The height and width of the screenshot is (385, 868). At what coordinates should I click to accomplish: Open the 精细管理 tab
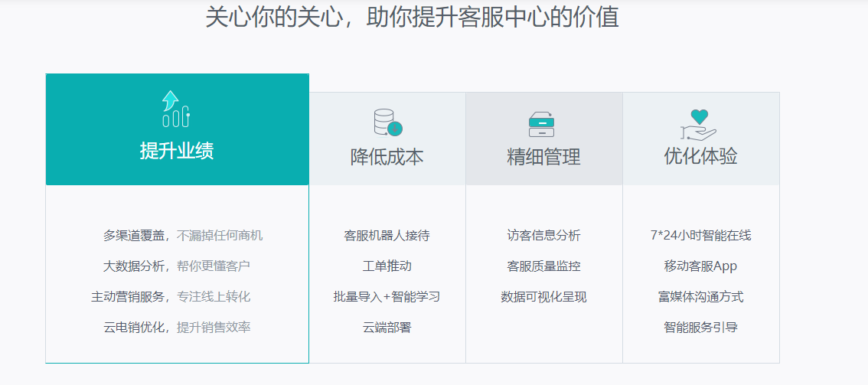pos(544,139)
